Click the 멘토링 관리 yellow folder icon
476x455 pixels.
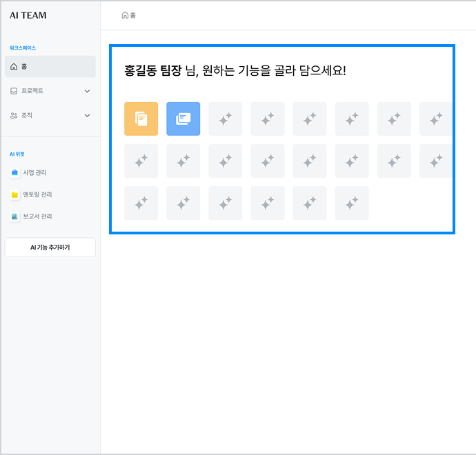point(14,194)
